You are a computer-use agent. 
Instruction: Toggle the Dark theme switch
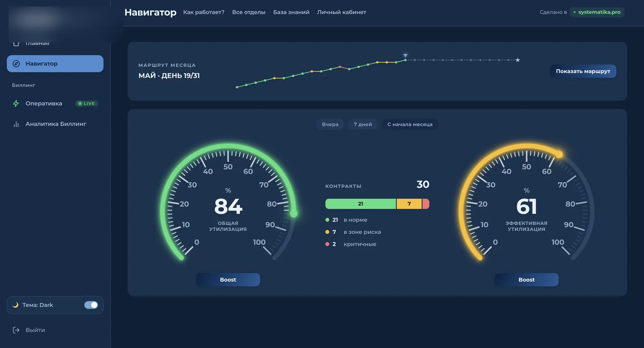point(91,305)
